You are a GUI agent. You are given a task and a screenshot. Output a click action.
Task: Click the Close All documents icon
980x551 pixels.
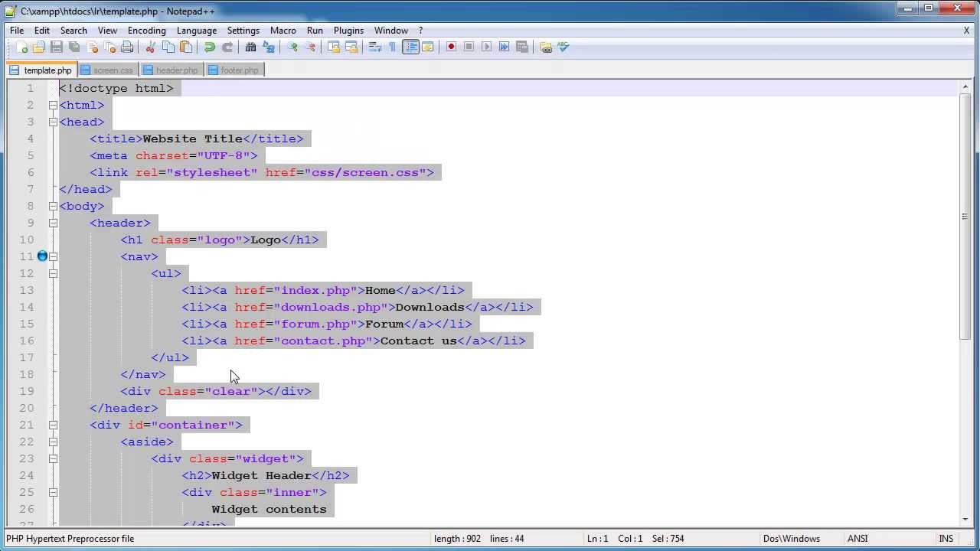109,47
